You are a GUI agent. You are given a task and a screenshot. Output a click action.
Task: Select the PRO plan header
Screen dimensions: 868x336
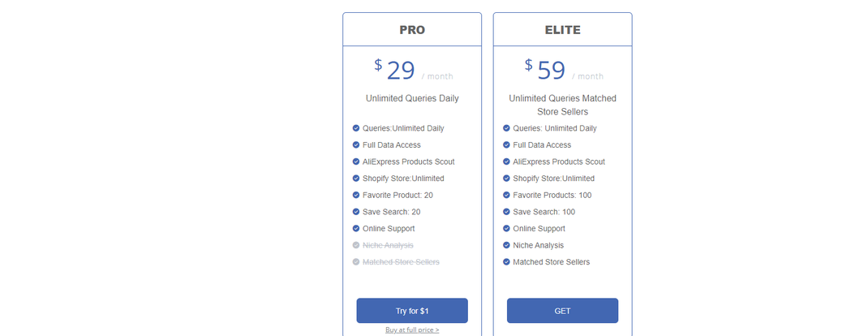click(x=412, y=30)
